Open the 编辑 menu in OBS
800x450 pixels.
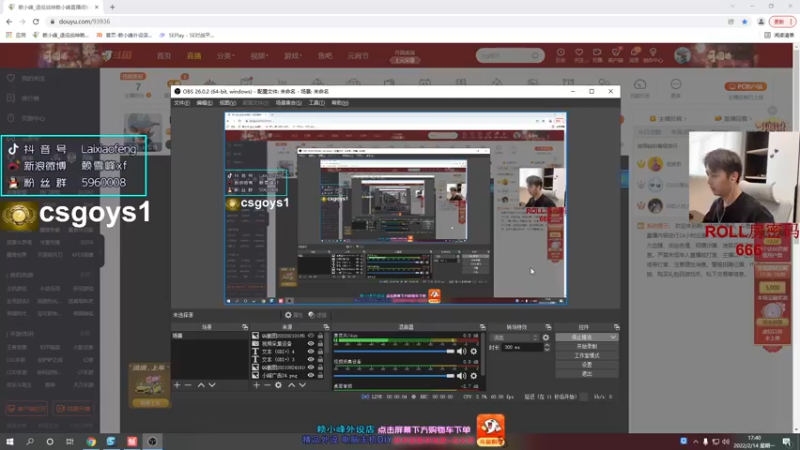pyautogui.click(x=204, y=103)
